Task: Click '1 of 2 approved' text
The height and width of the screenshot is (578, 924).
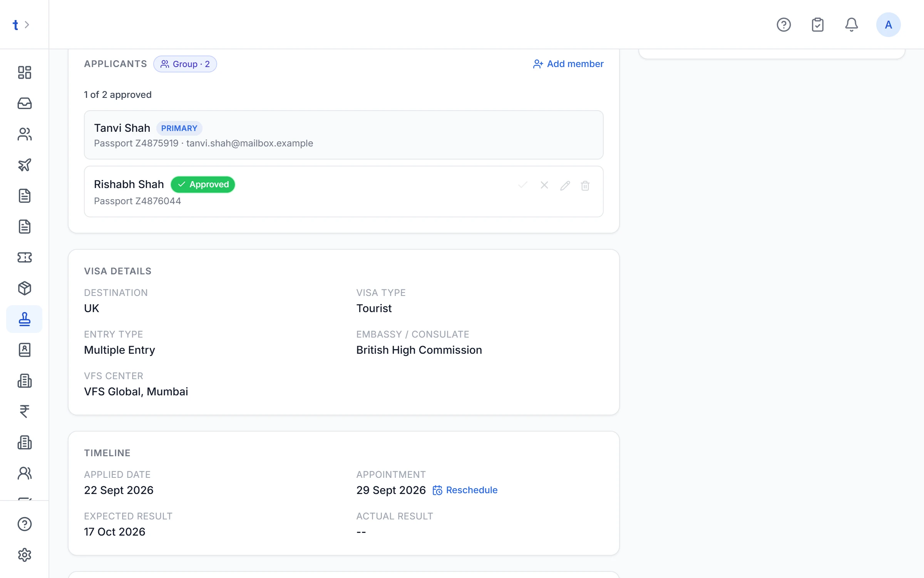Action: (118, 95)
